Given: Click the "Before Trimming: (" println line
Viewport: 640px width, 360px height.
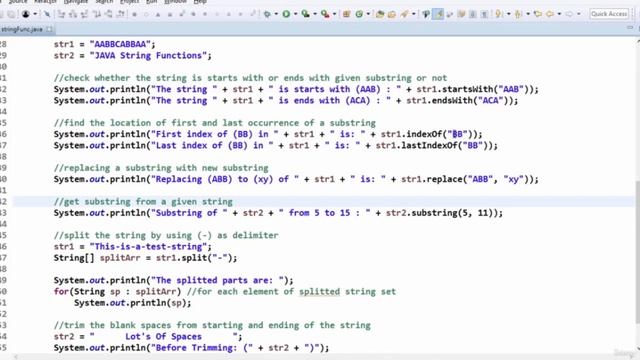Looking at the screenshot, I should [191, 348].
